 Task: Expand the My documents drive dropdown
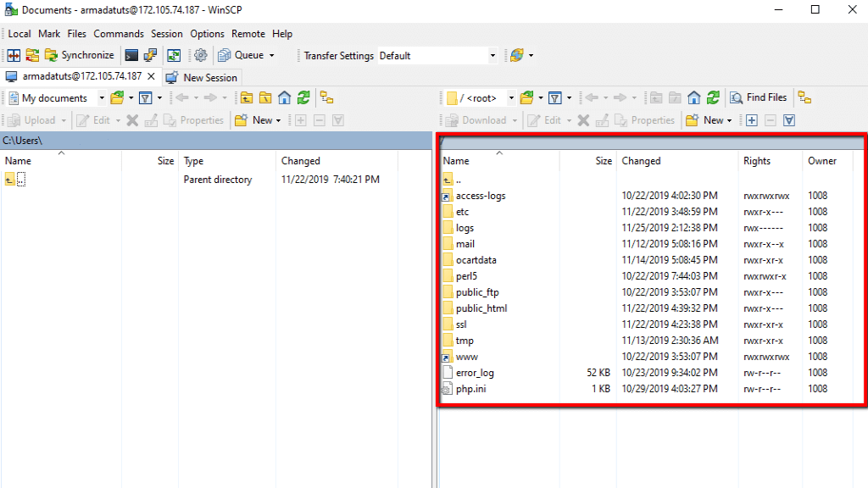pos(102,98)
